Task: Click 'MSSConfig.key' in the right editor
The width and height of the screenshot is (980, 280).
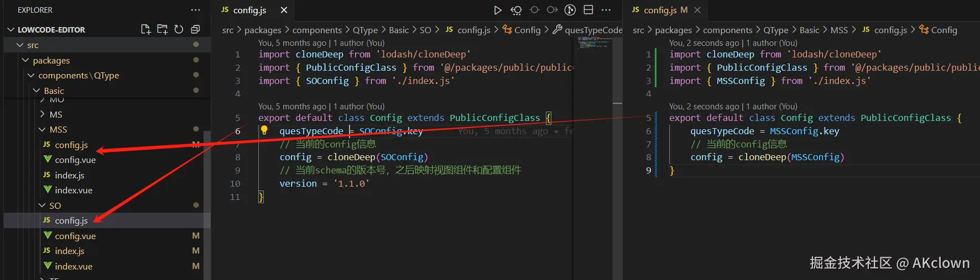Action: click(805, 131)
